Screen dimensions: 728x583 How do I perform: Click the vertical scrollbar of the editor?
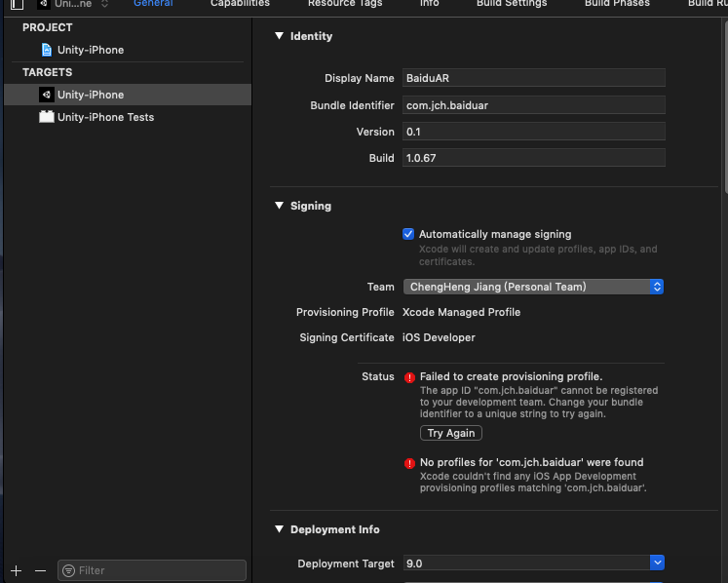pos(725,107)
